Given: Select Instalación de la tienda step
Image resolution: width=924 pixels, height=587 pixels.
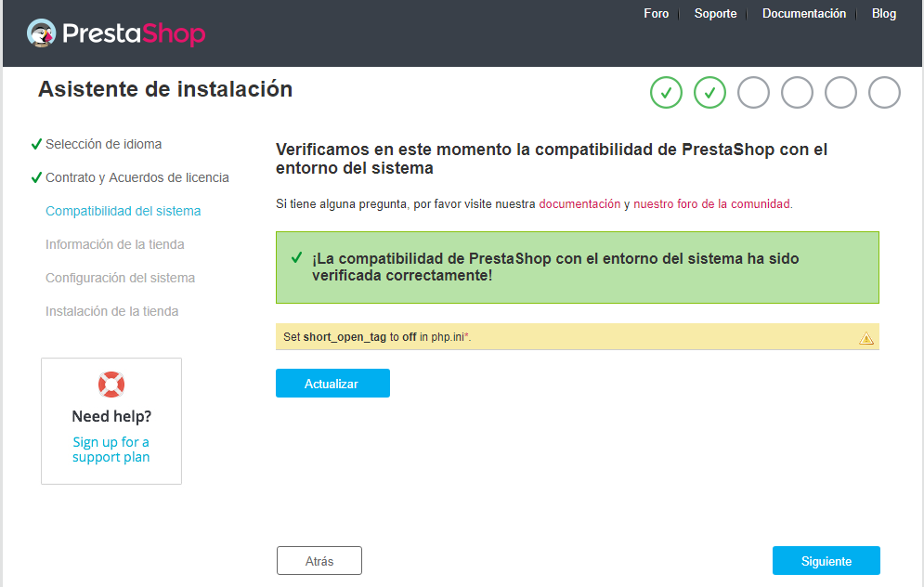Looking at the screenshot, I should [112, 311].
